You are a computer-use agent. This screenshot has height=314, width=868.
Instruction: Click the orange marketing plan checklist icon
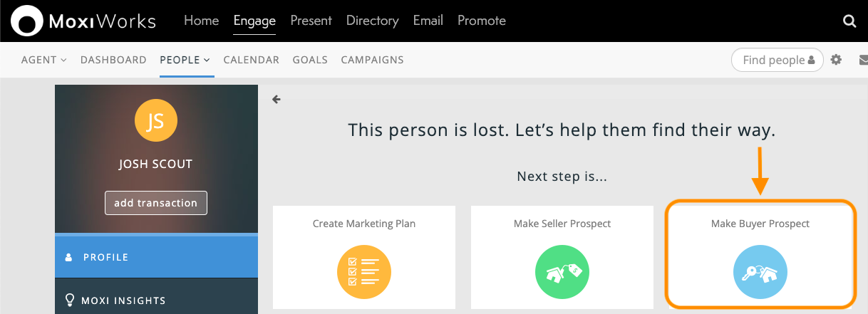(364, 273)
